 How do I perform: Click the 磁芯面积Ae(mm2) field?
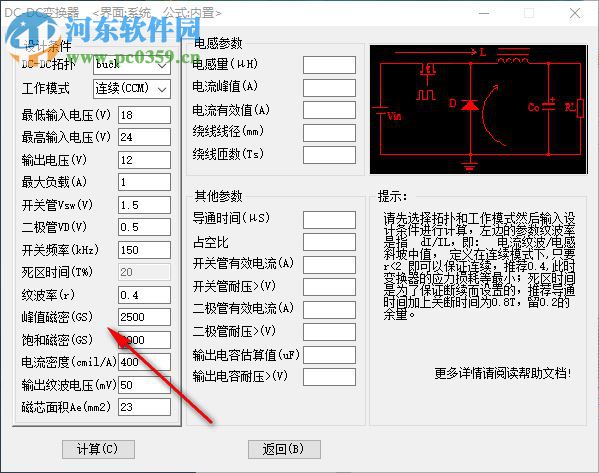pyautogui.click(x=144, y=407)
